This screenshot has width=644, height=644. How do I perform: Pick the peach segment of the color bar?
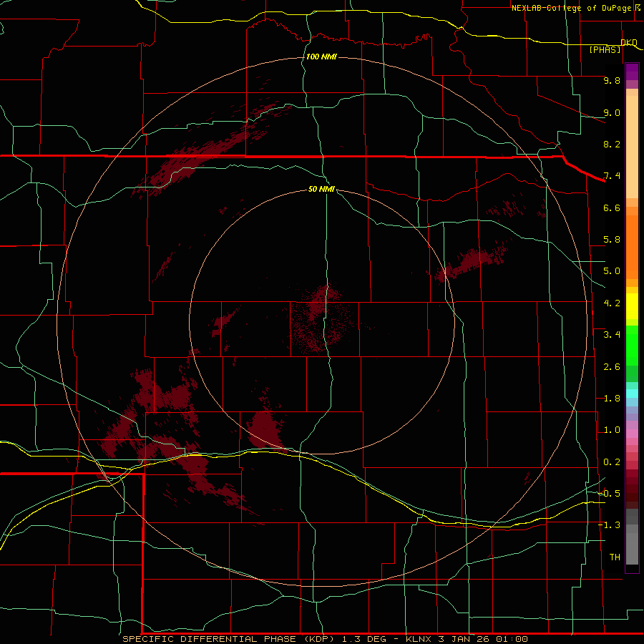coord(632,147)
